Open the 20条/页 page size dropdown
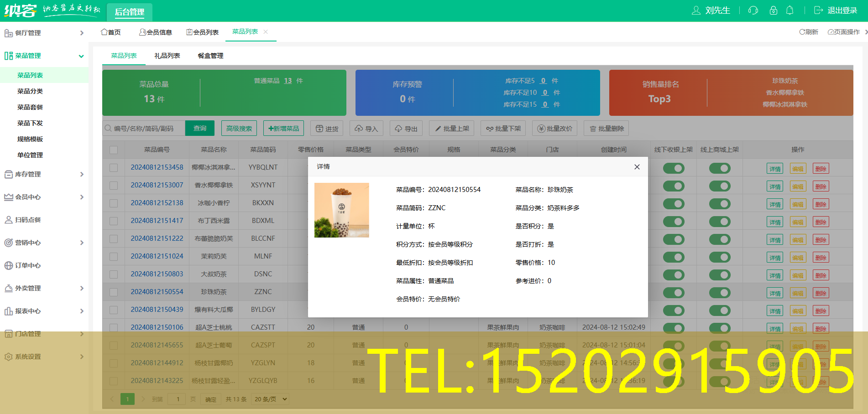 270,398
